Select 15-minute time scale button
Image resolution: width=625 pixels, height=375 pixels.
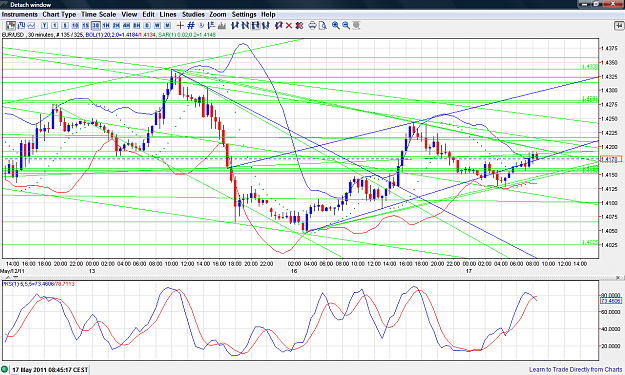(x=85, y=26)
